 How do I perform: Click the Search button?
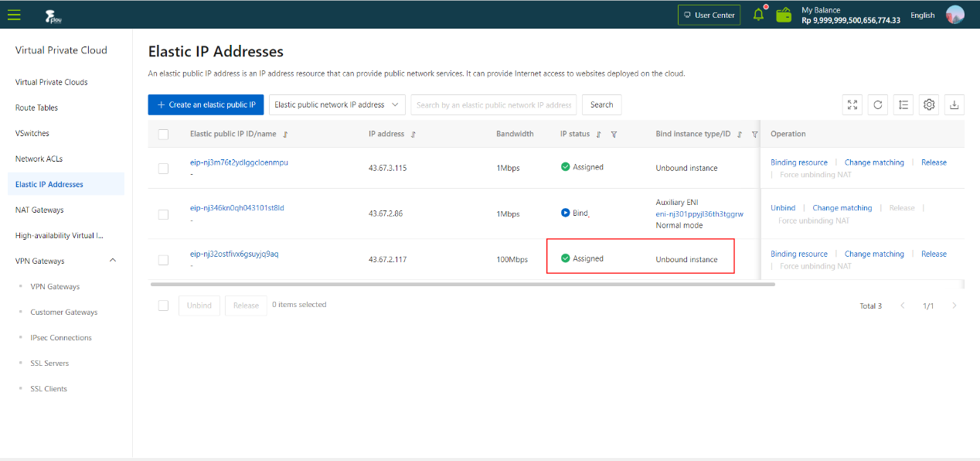(x=601, y=105)
